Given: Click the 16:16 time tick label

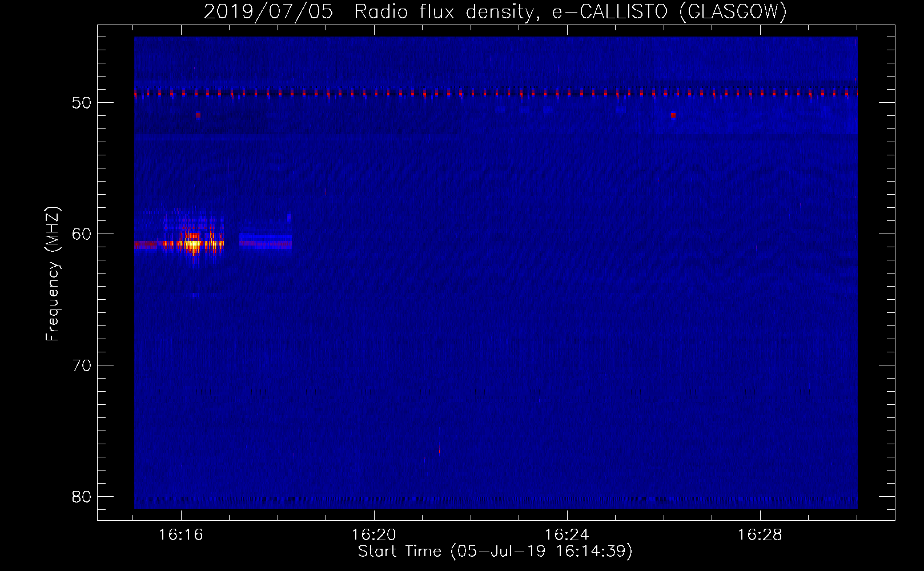Looking at the screenshot, I should (181, 535).
